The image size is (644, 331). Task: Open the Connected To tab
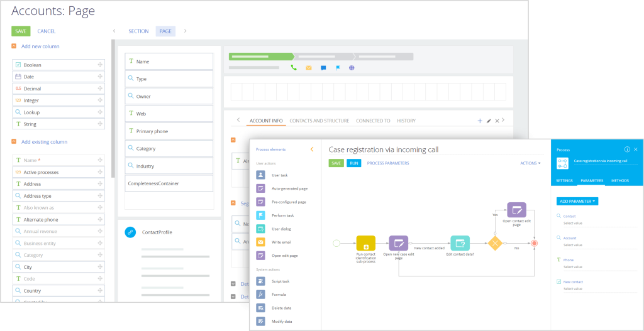tap(373, 121)
